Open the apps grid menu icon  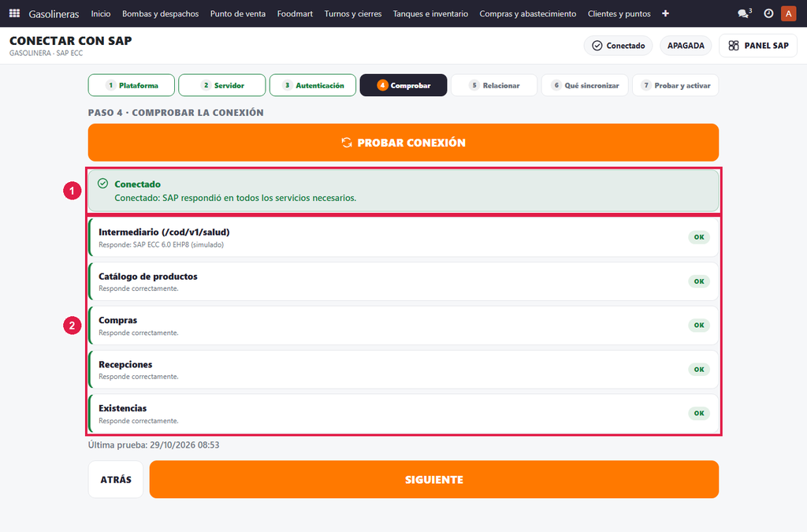(x=14, y=13)
